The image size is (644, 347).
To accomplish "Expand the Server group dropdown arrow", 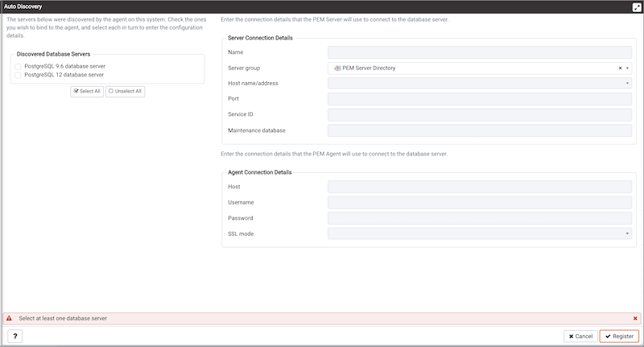I will pos(627,68).
